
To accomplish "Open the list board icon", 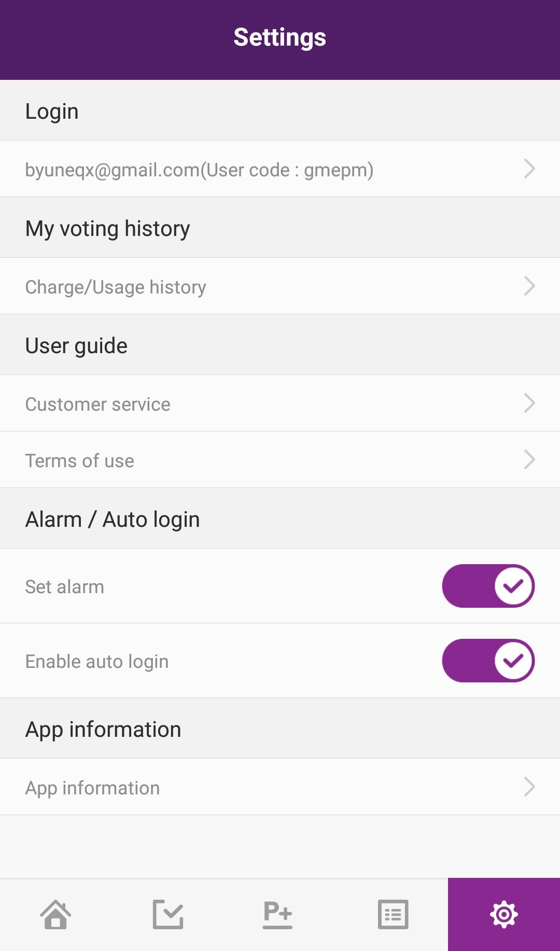I will [393, 914].
